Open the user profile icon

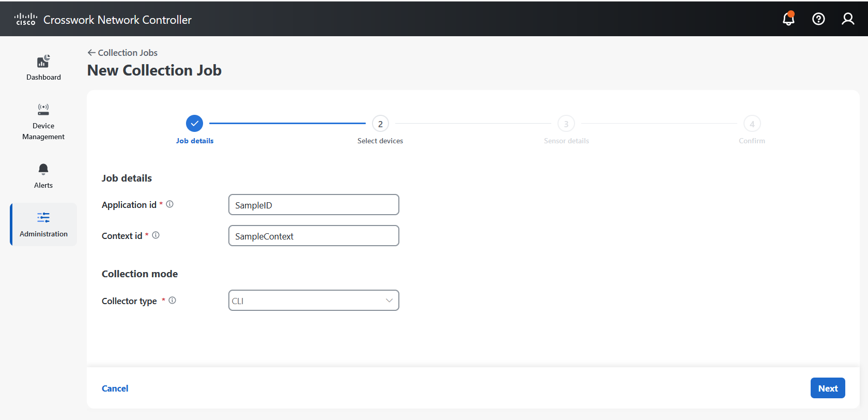click(848, 19)
